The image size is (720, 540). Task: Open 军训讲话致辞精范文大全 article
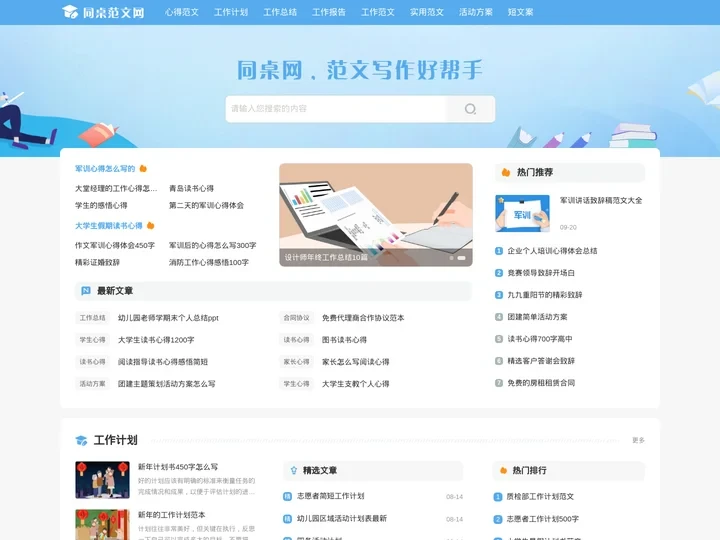(601, 200)
